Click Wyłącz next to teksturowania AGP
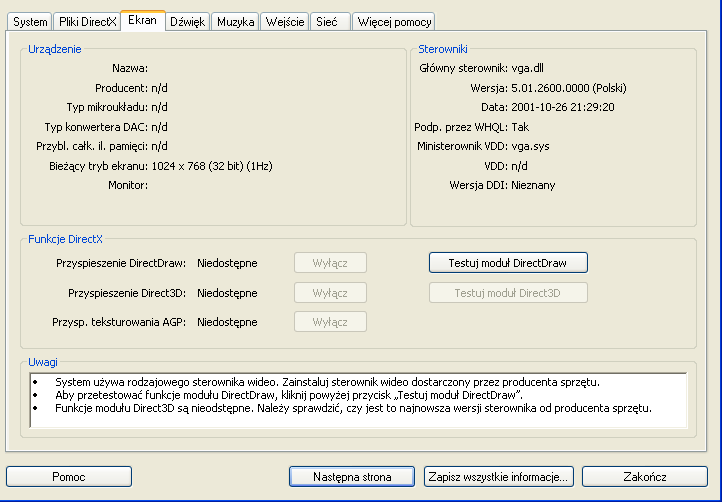This screenshot has width=722, height=502. tap(330, 322)
